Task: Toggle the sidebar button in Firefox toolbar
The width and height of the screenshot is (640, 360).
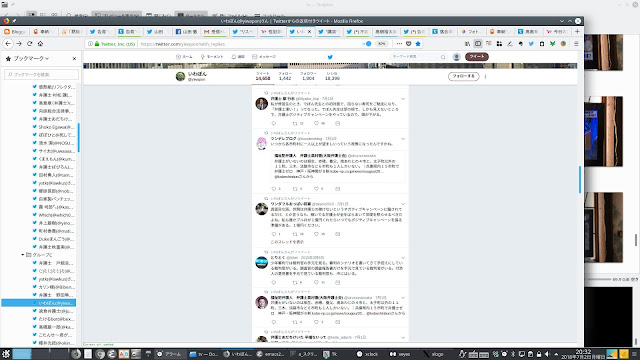Action: tap(478, 44)
